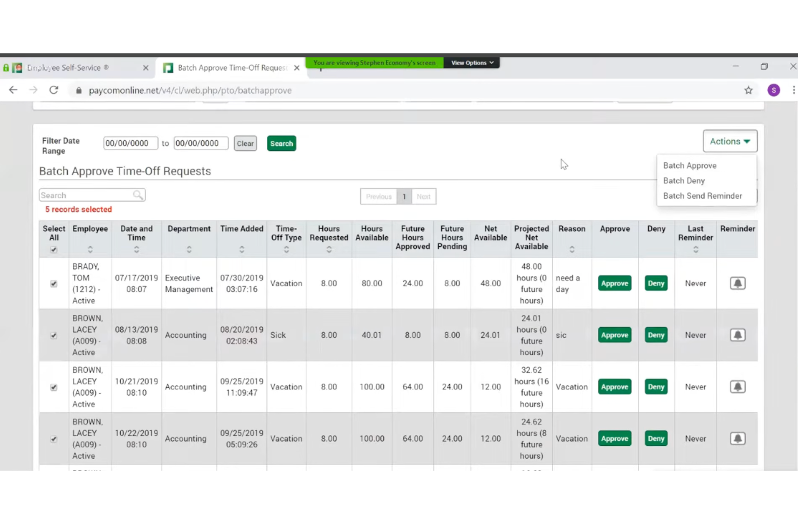Deny Lacey Brown's Sick request
The width and height of the screenshot is (798, 532).
(656, 335)
